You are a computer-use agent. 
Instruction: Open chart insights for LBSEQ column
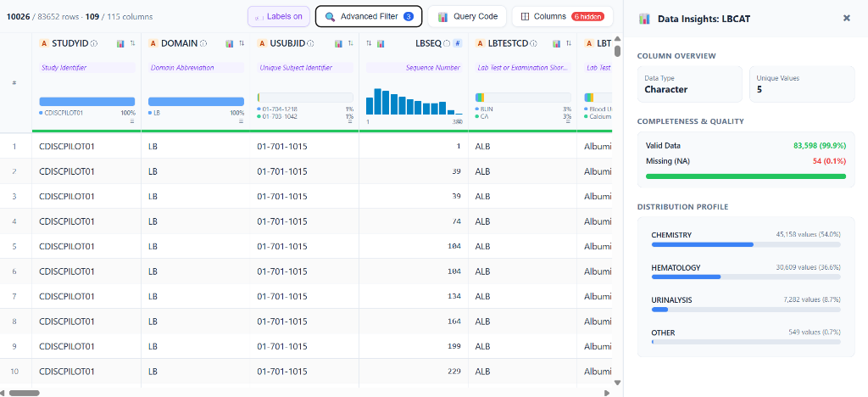(381, 43)
